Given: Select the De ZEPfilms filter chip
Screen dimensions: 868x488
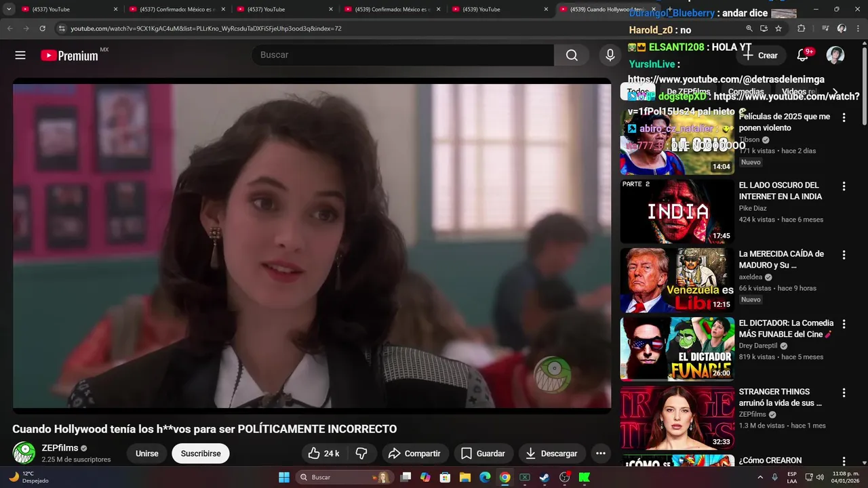Looking at the screenshot, I should pos(688,91).
